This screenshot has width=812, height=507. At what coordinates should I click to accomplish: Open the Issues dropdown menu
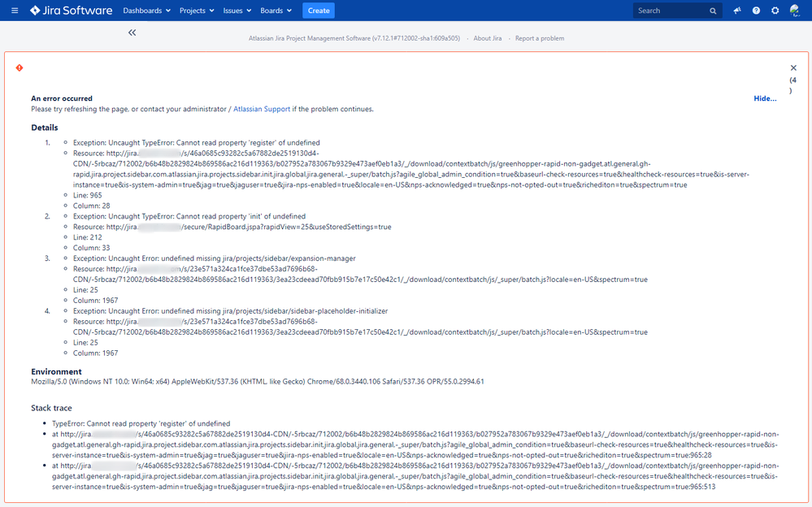(x=237, y=11)
